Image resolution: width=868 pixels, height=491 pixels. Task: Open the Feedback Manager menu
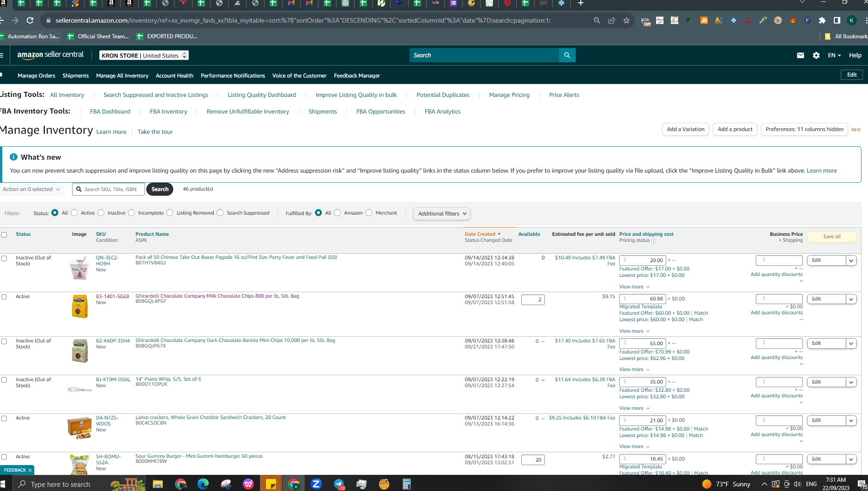(x=357, y=76)
